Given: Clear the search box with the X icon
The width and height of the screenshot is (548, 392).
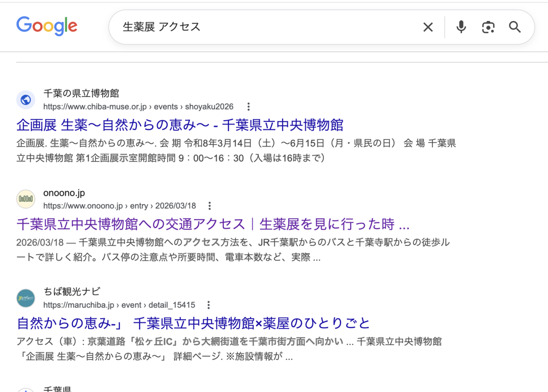Looking at the screenshot, I should (428, 27).
